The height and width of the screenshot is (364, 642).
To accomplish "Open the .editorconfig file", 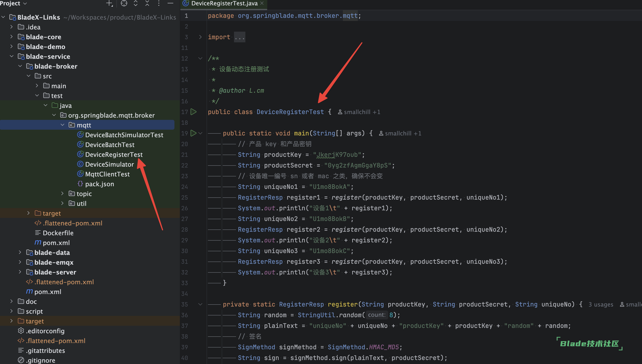I will click(45, 331).
